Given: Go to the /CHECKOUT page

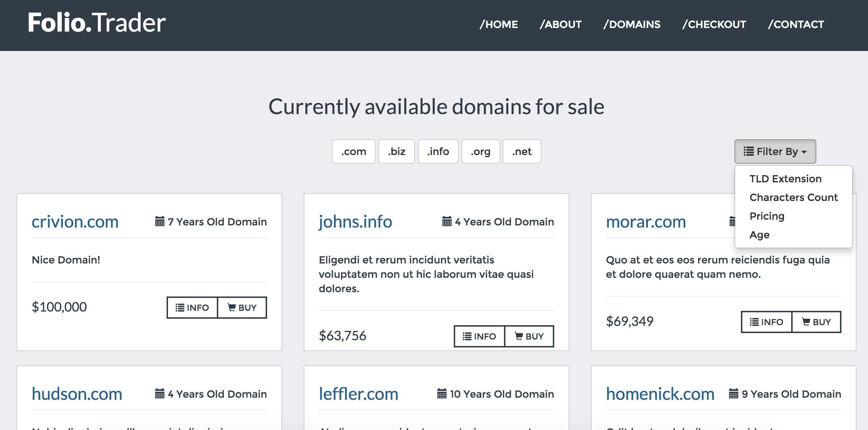Looking at the screenshot, I should [x=714, y=24].
